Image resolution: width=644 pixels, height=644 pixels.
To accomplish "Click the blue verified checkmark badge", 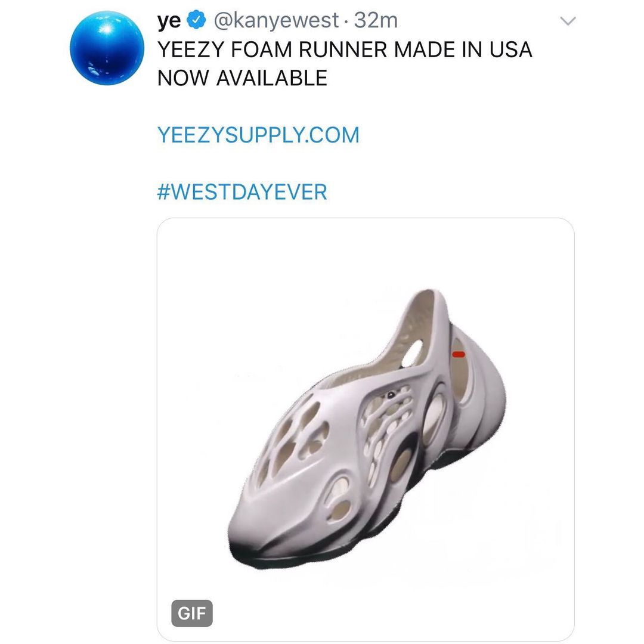I will click(196, 21).
